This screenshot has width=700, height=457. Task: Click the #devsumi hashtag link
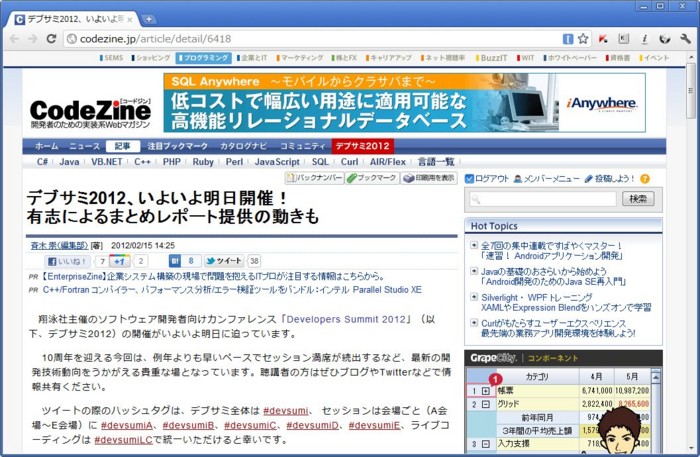tap(286, 411)
